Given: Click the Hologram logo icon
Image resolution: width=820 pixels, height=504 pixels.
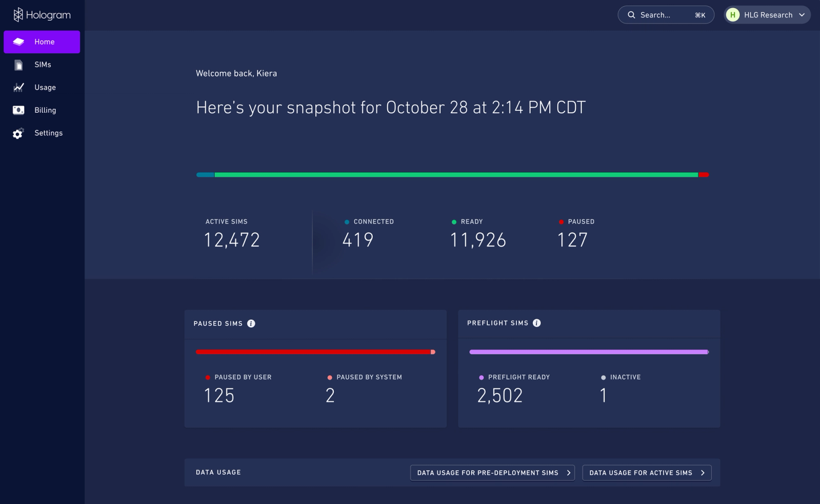Looking at the screenshot, I should pyautogui.click(x=18, y=15).
